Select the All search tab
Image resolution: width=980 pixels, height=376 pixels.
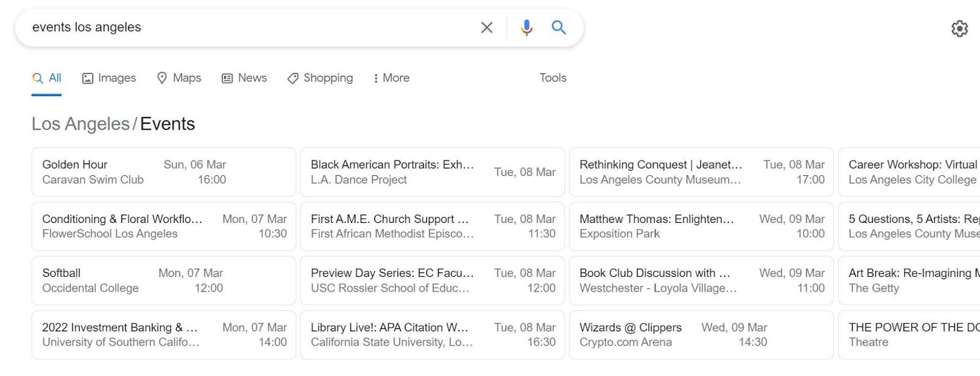[52, 78]
